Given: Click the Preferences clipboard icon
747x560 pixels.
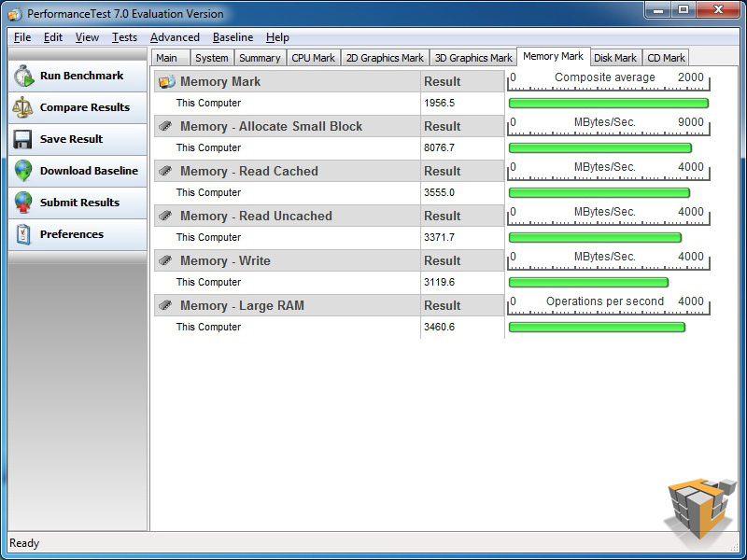Looking at the screenshot, I should click(x=22, y=234).
